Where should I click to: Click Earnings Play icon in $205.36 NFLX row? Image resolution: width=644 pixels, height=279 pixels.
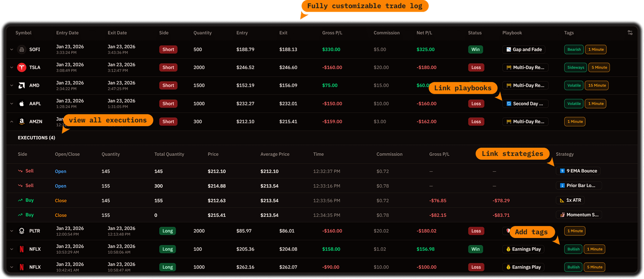[x=508, y=249]
